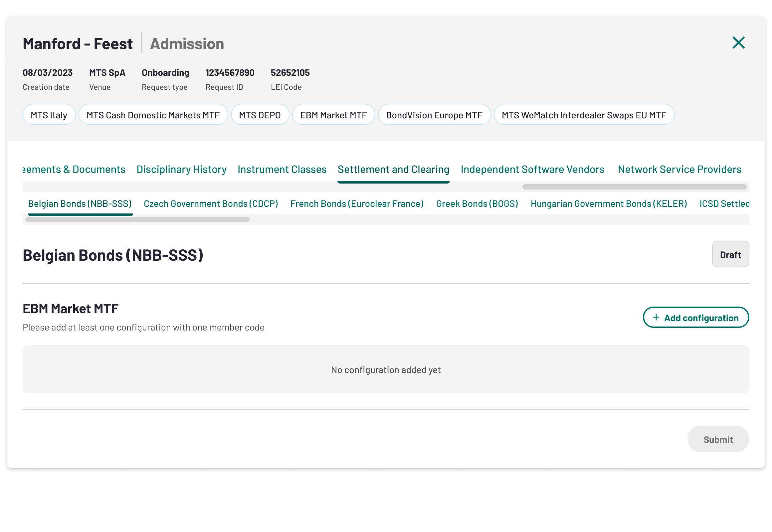Select Belgian Bonds (NBB-SSS) sub-tab
The width and height of the screenshot is (772, 532).
[80, 204]
